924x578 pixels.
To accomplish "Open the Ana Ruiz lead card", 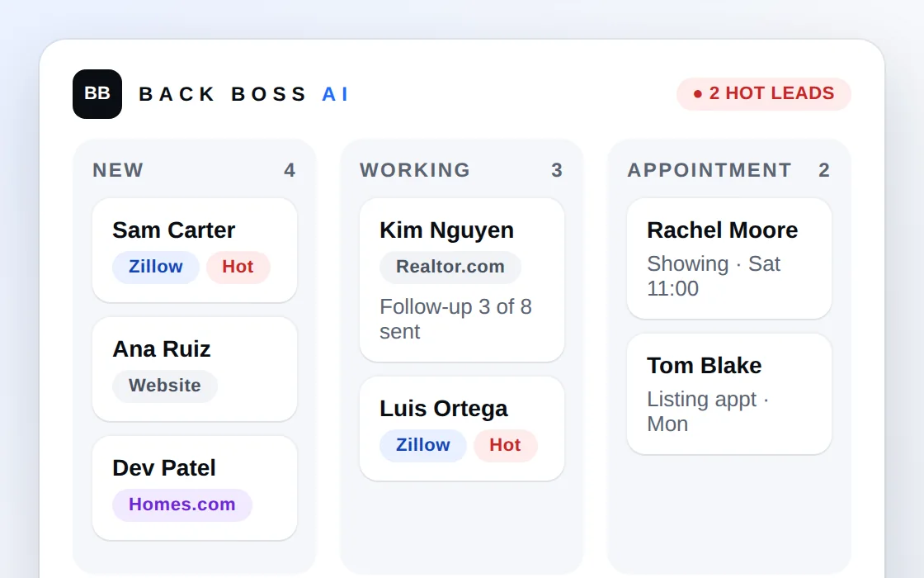I will tap(195, 369).
